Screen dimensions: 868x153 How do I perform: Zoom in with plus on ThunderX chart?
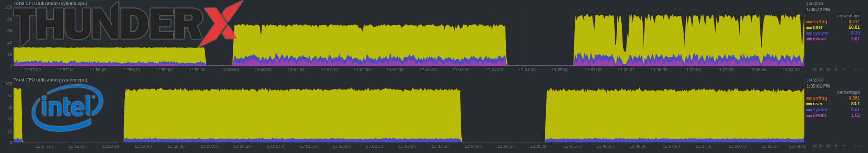836,69
